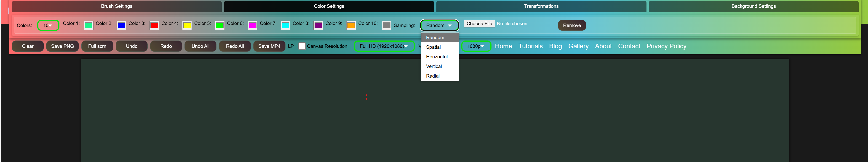Viewport: 868px width, 162px height.
Task: Click the Choose File button
Action: point(479,24)
